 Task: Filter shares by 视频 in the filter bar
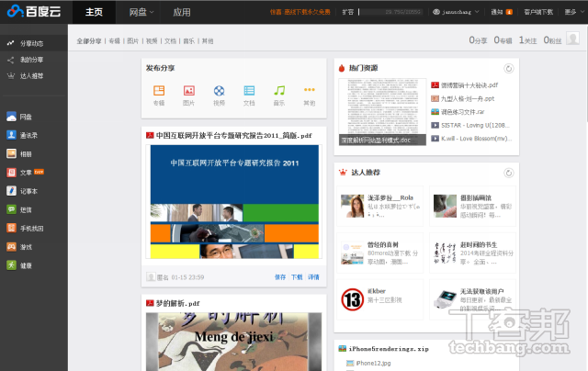152,41
